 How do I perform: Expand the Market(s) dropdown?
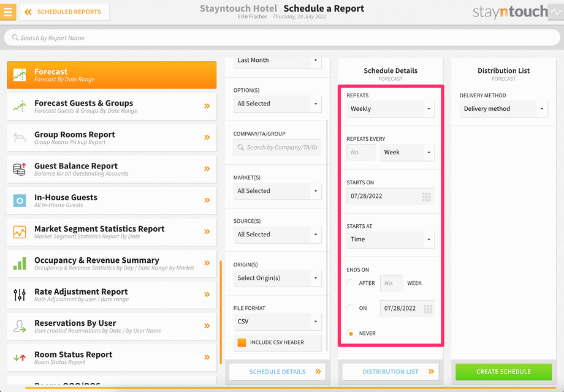(x=277, y=191)
